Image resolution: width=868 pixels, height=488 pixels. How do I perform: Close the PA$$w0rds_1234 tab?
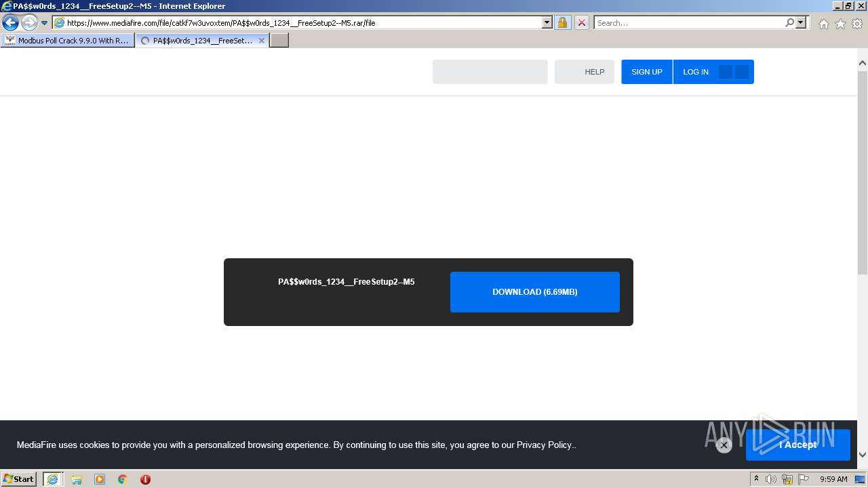click(262, 41)
